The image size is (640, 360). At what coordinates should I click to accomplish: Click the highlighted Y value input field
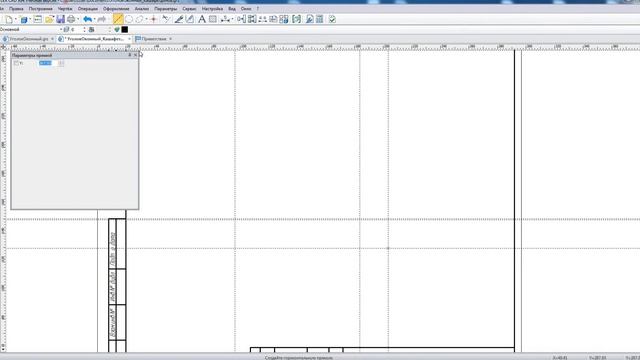pos(48,63)
